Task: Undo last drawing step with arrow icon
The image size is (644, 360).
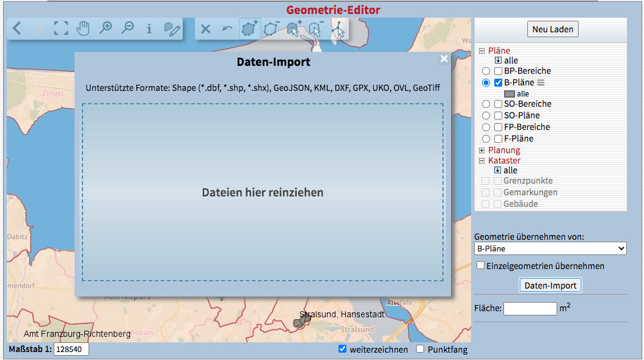Action: tap(227, 29)
